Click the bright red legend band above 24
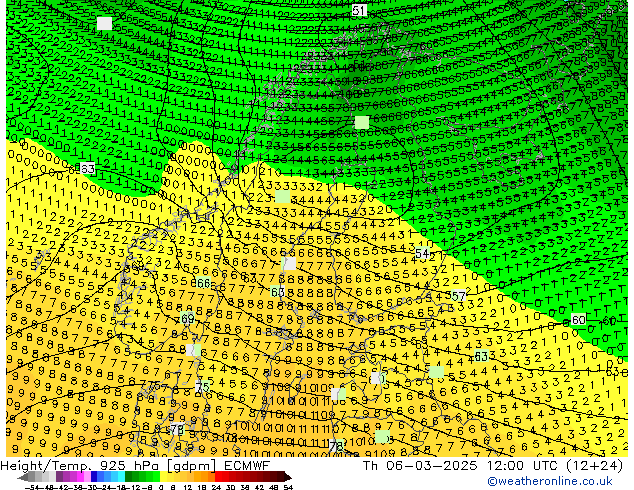The height and width of the screenshot is (490, 634). [218, 477]
